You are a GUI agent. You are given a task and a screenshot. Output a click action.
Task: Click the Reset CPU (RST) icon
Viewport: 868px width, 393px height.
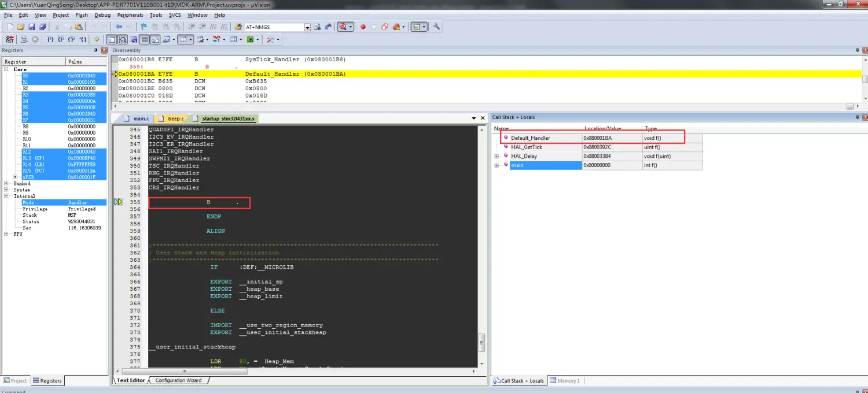tap(10, 39)
